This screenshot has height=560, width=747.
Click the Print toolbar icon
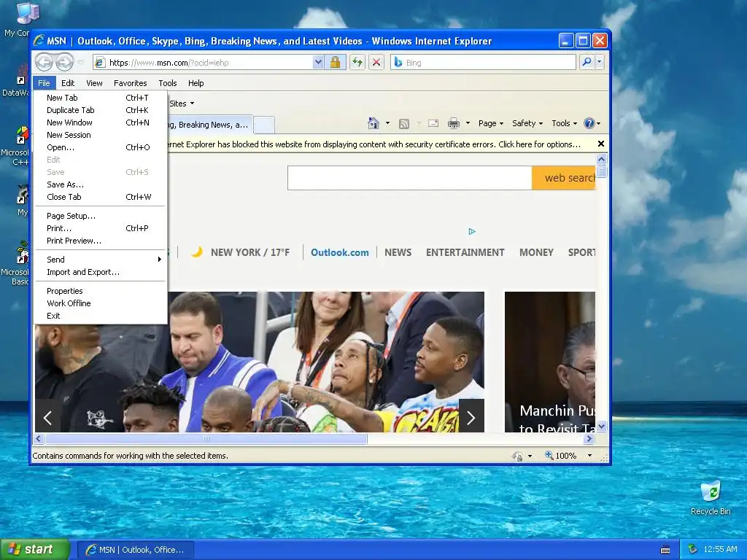tap(454, 123)
